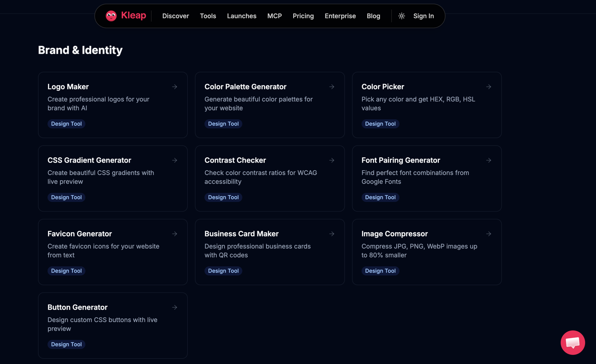Select MCP in the navigation bar
This screenshot has height=364, width=596.
275,16
